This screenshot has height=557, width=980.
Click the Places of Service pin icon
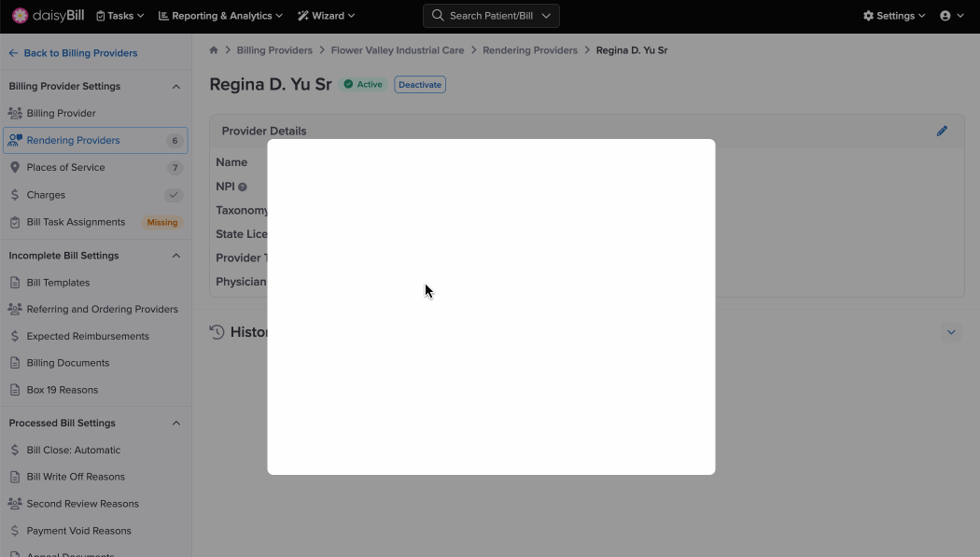point(15,168)
